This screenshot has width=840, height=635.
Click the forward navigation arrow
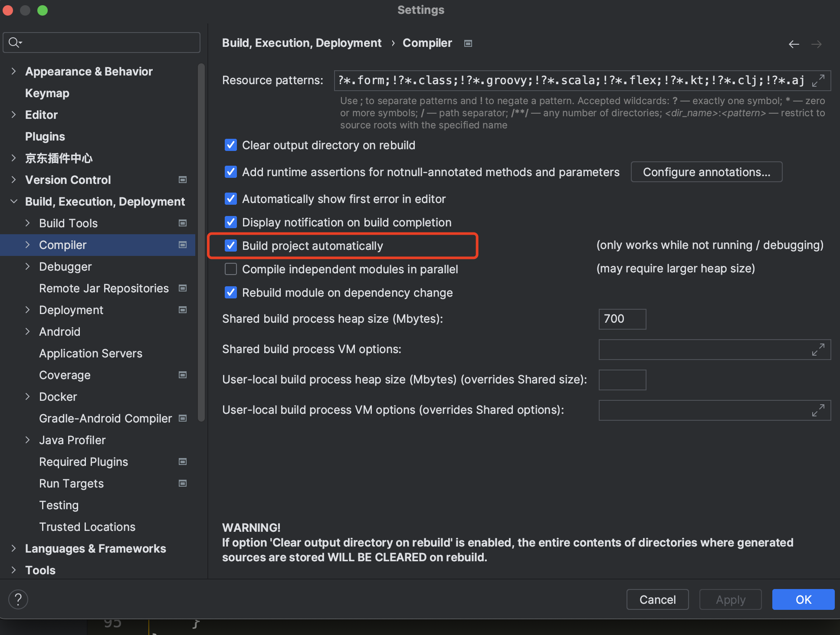pyautogui.click(x=816, y=44)
